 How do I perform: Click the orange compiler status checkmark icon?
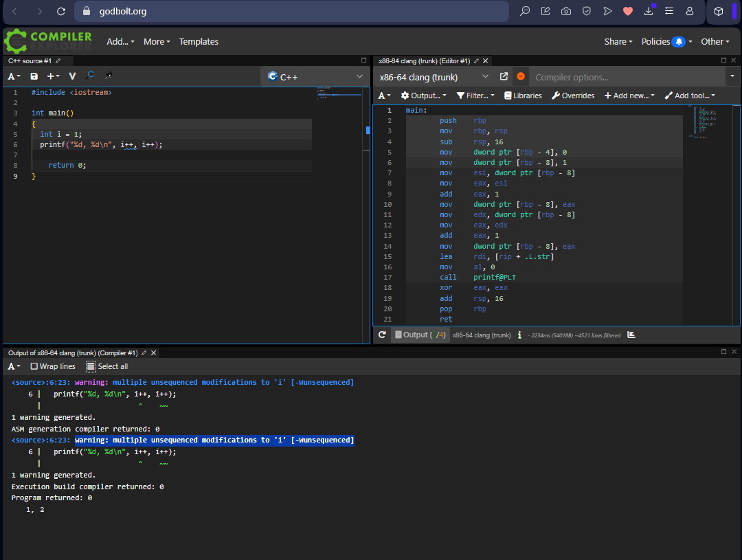(x=521, y=77)
